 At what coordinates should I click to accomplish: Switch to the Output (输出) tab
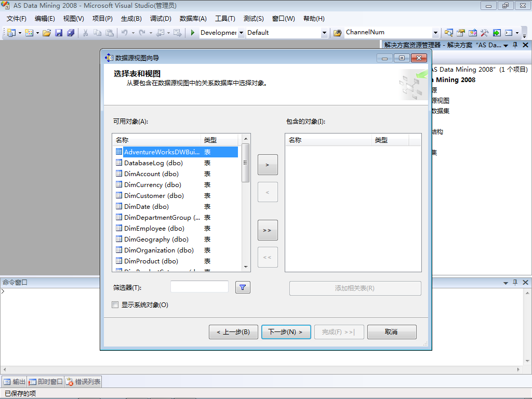[x=14, y=382]
